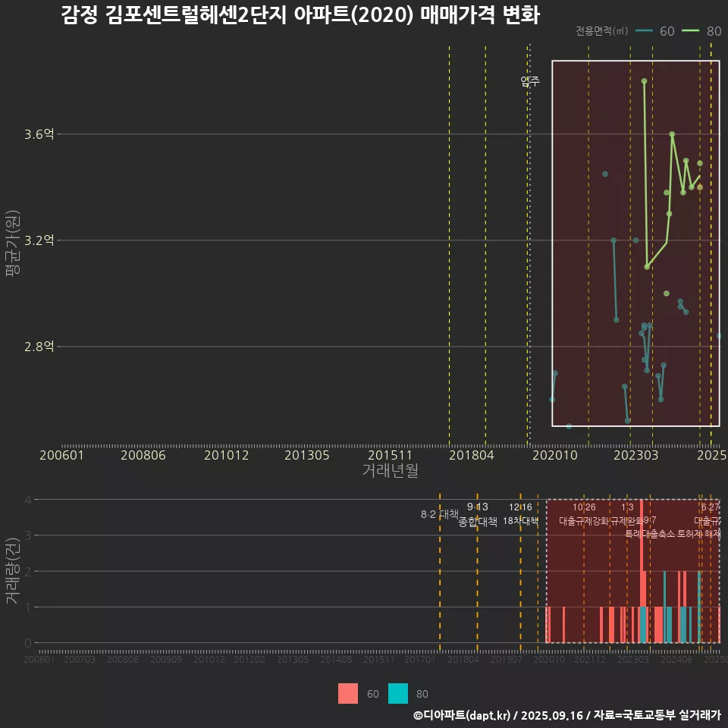Click the salmon 60 swatch in bottom legend
Image resolution: width=728 pixels, height=728 pixels.
pos(348,693)
